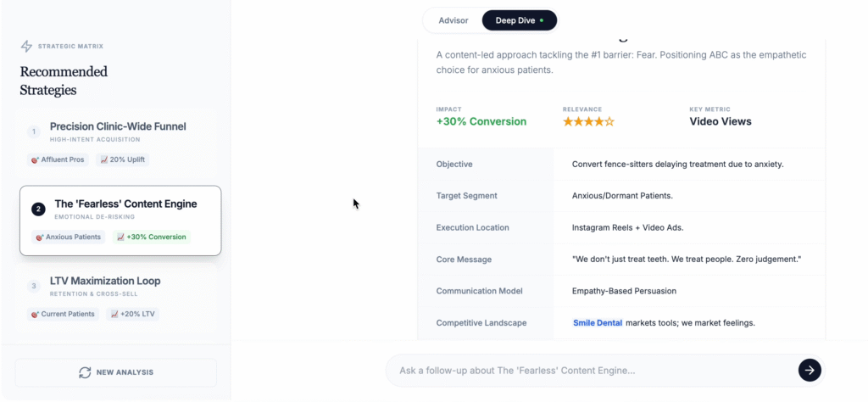
Task: Click the Target Segment row
Action: pyautogui.click(x=620, y=196)
